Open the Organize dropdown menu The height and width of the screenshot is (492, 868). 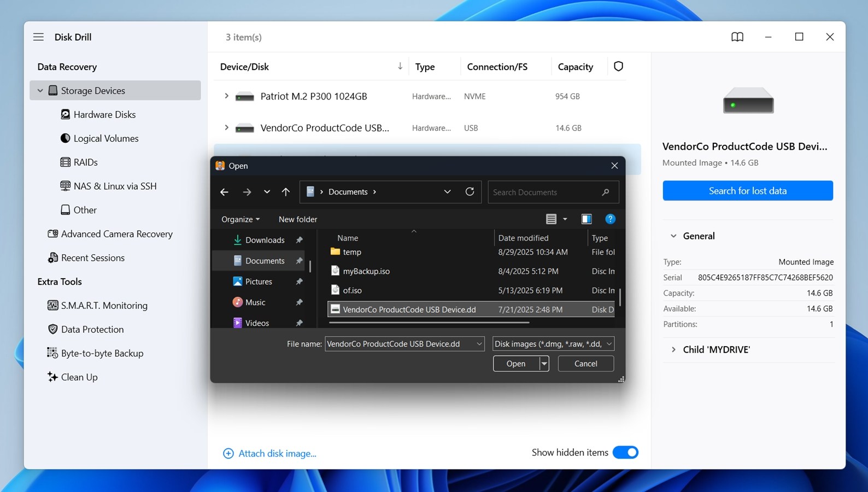tap(241, 219)
